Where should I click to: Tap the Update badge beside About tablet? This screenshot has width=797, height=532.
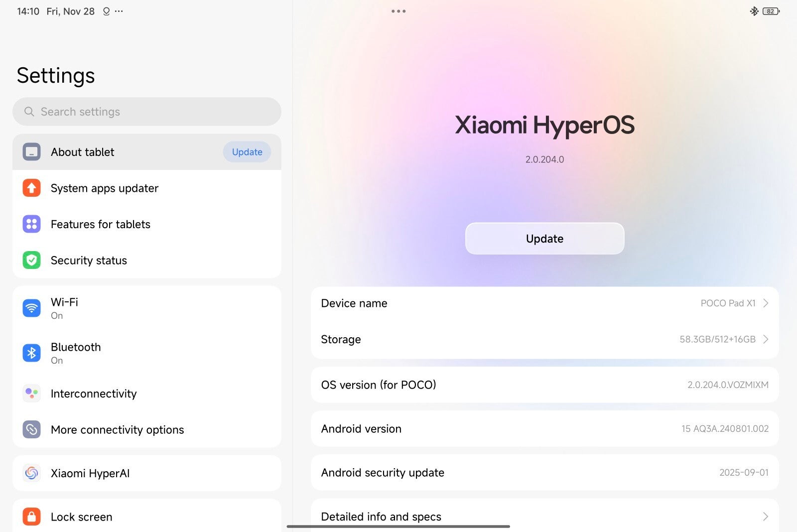(x=247, y=152)
